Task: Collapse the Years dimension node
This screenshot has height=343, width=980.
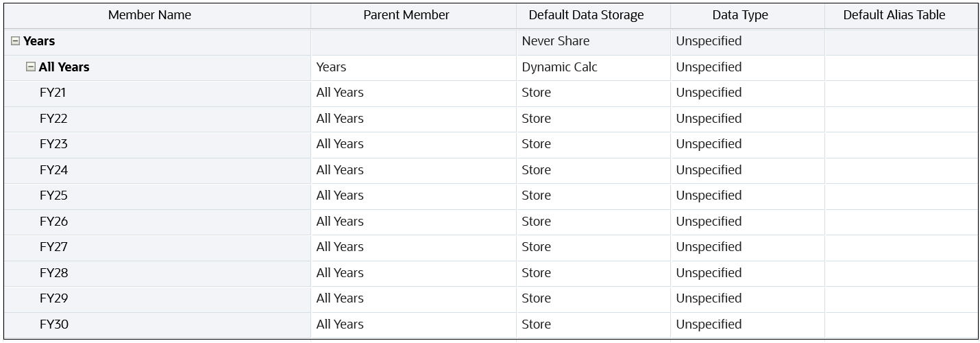Action: pos(15,41)
